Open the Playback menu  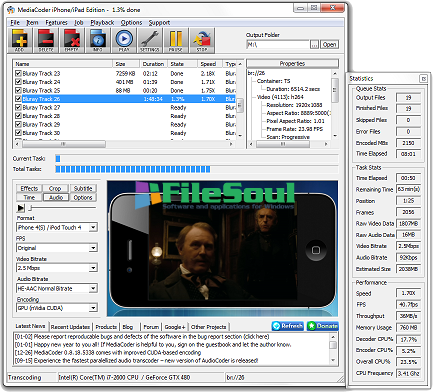point(102,23)
